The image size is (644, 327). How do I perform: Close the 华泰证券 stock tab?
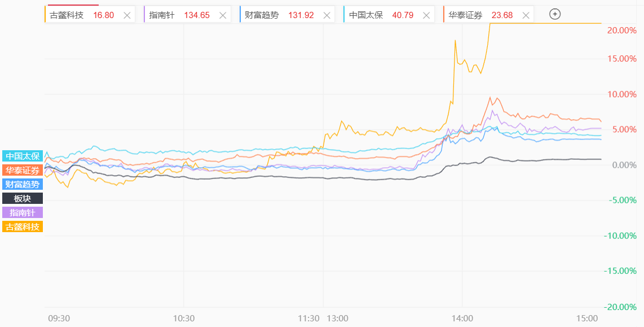526,15
